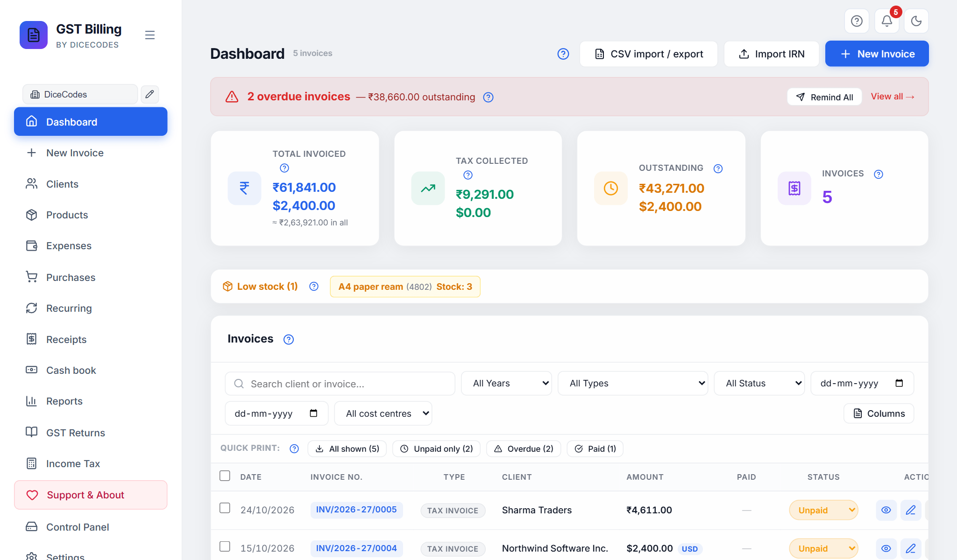This screenshot has height=560, width=957.
Task: View invoice INV/2026-27/0005 with eye icon
Action: 886,510
